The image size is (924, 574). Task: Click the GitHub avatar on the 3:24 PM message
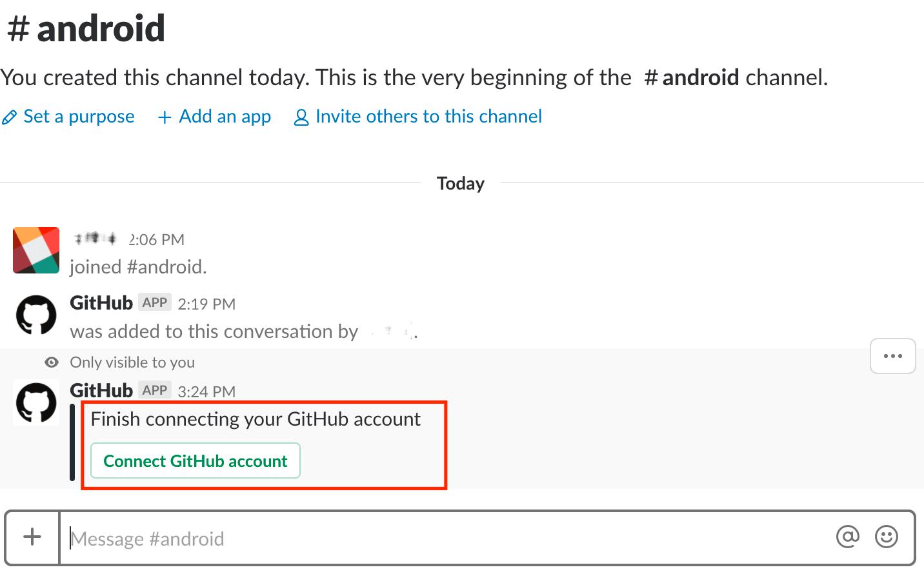click(36, 402)
